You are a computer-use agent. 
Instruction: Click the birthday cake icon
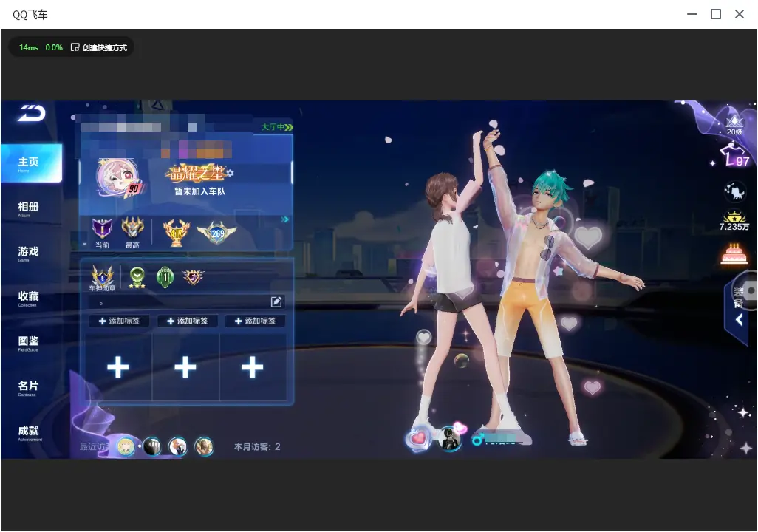click(734, 254)
